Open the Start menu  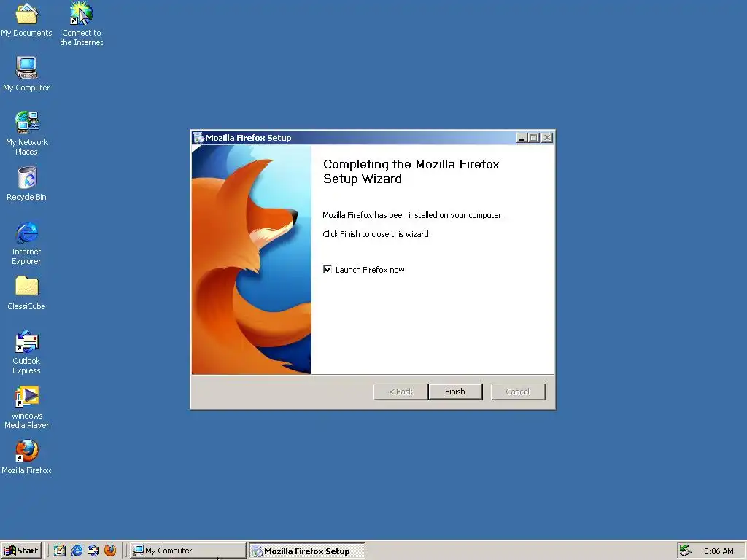pyautogui.click(x=21, y=551)
